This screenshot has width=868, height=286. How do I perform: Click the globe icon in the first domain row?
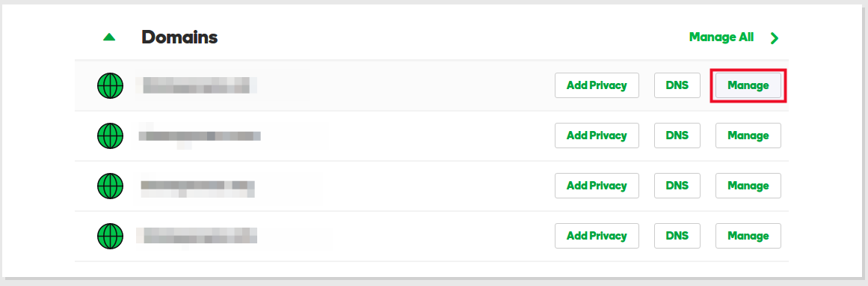point(110,86)
